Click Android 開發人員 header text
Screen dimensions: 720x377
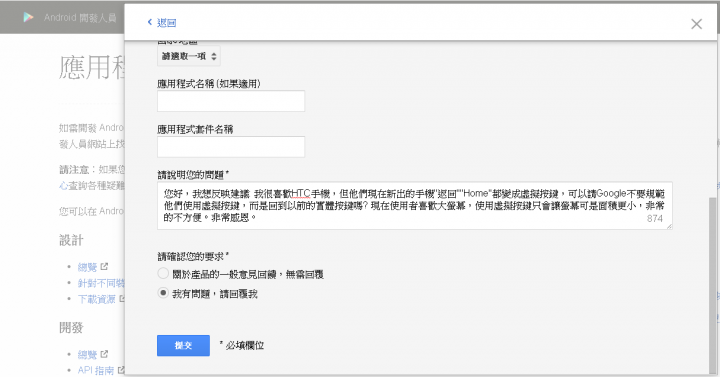(80, 17)
